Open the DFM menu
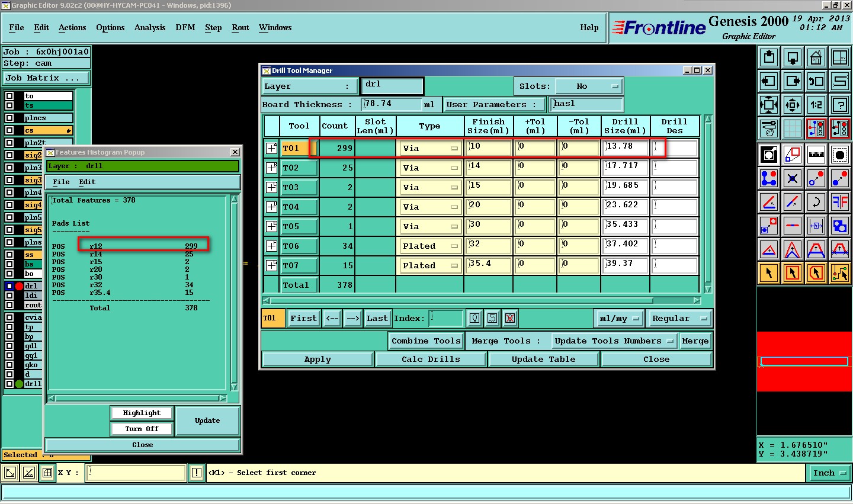Screen dimensions: 853x504 coord(185,28)
